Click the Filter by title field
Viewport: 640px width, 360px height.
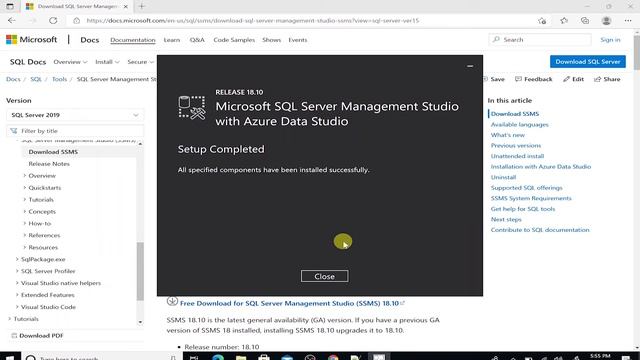coord(75,131)
